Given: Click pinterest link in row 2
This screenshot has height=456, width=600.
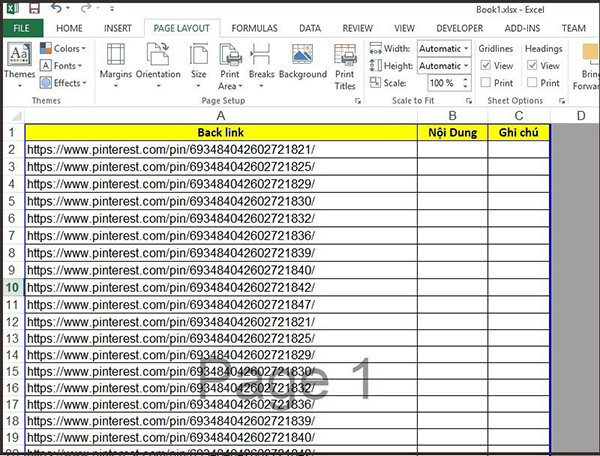Looking at the screenshot, I should click(171, 150).
